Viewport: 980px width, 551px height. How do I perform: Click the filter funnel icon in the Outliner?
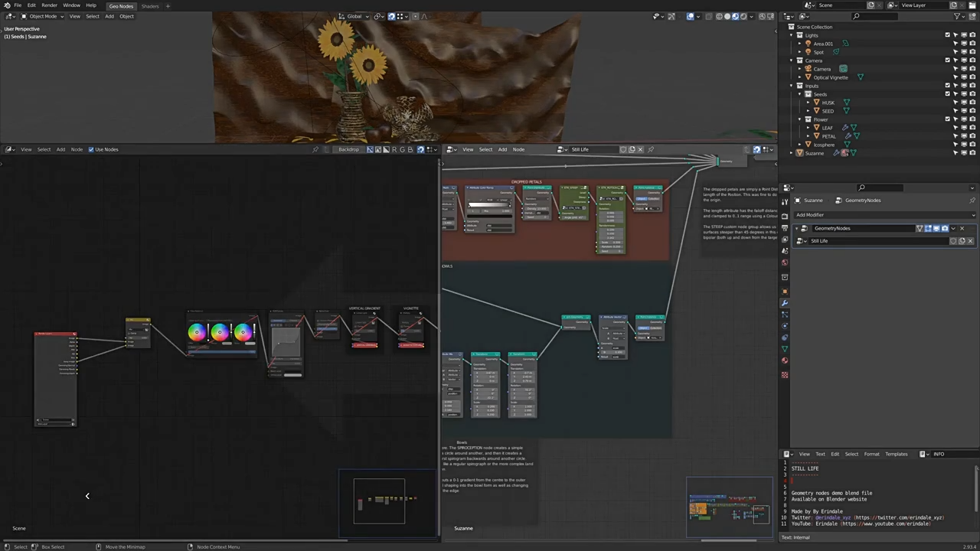pos(958,16)
